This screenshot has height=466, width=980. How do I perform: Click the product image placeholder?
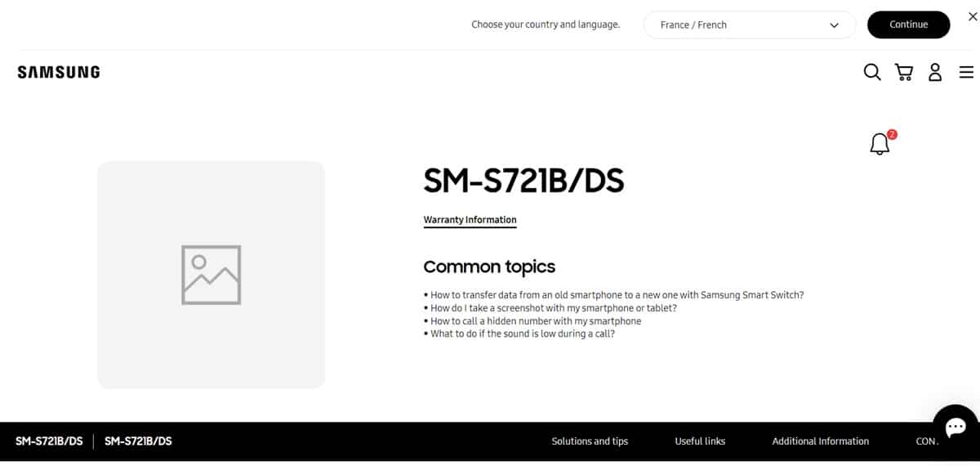click(211, 275)
